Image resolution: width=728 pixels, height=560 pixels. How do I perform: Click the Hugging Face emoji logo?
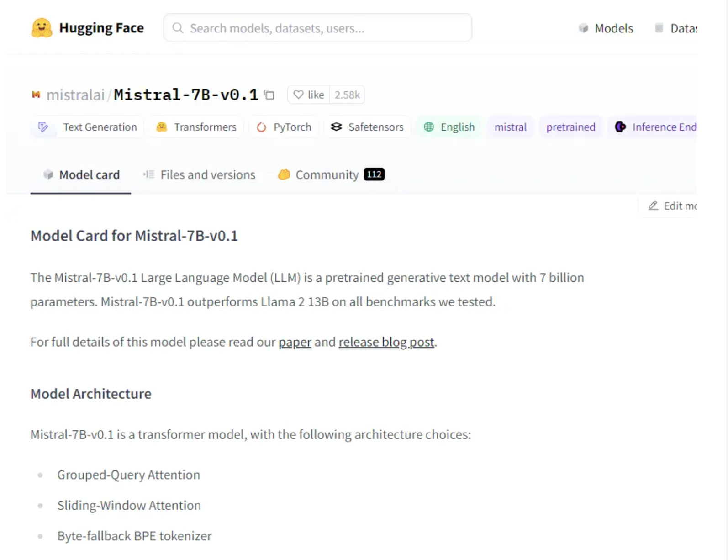[x=42, y=28]
